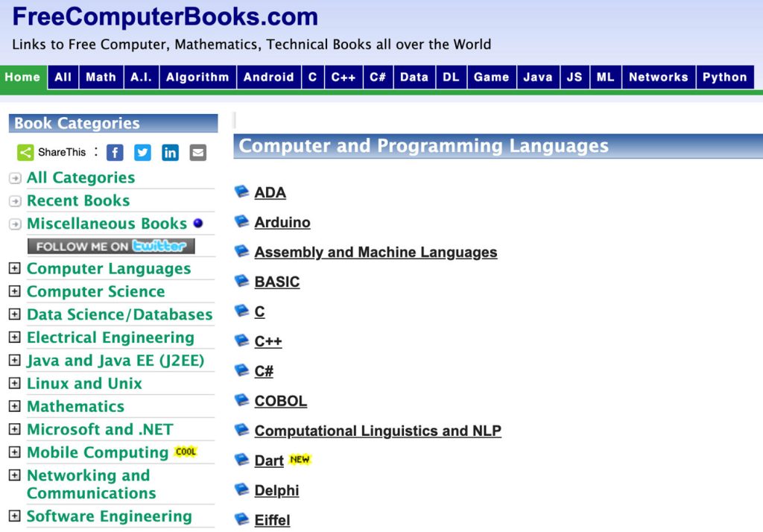Open the Miscellaneous Books sidebar link
The image size is (763, 532).
point(107,224)
